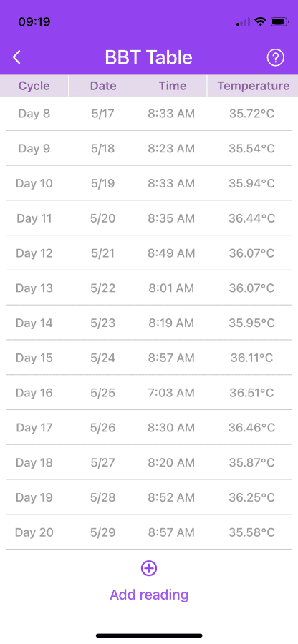Open the Day 8 row
Screen dimensions: 298x644
[149, 114]
